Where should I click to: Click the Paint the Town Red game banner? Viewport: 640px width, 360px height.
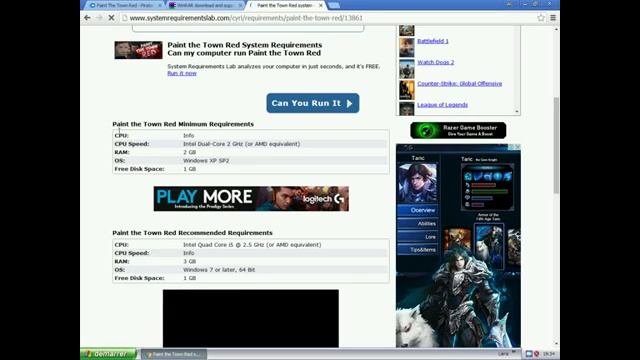(138, 50)
